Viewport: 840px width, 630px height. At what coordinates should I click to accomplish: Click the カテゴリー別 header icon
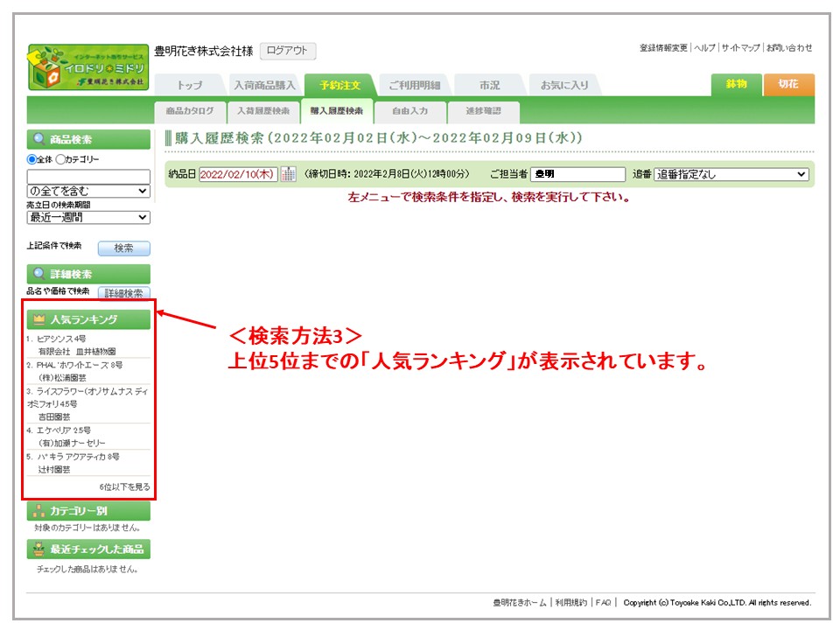tap(38, 512)
